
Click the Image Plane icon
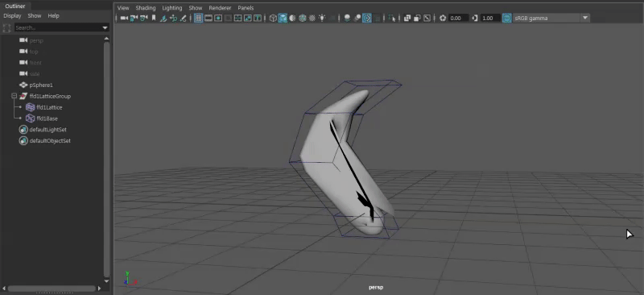pyautogui.click(x=163, y=18)
